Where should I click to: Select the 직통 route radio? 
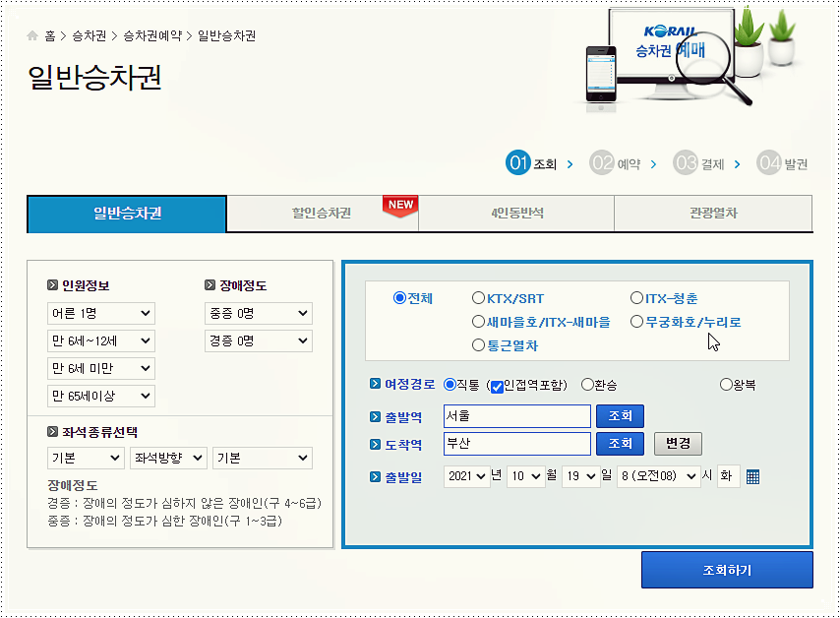click(450, 384)
